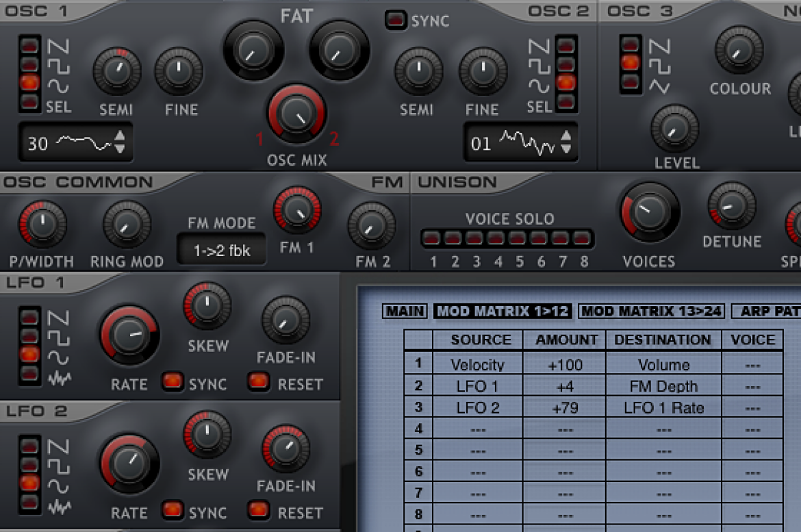Open destination selector showing LFO 1 Rate

[x=663, y=408]
